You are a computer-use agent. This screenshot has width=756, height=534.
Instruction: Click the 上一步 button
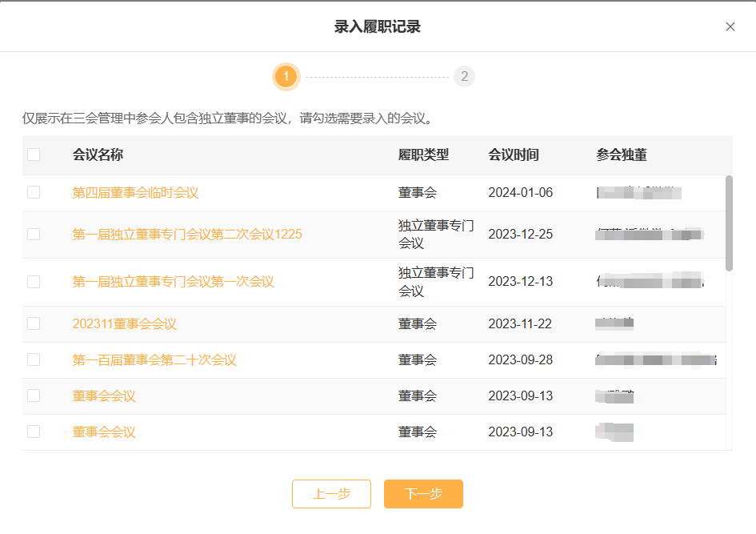(331, 494)
